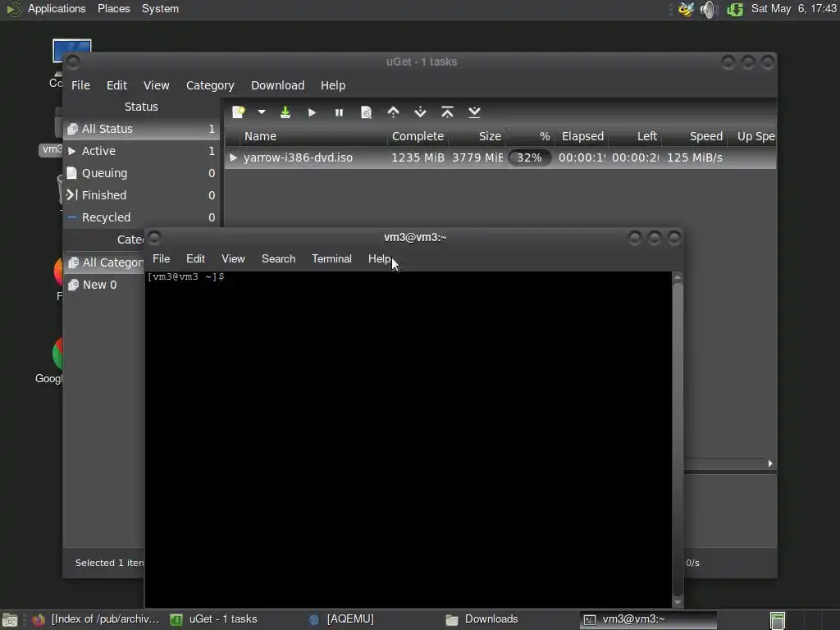Click the volume speaker tray icon
The width and height of the screenshot is (840, 630).
click(708, 9)
